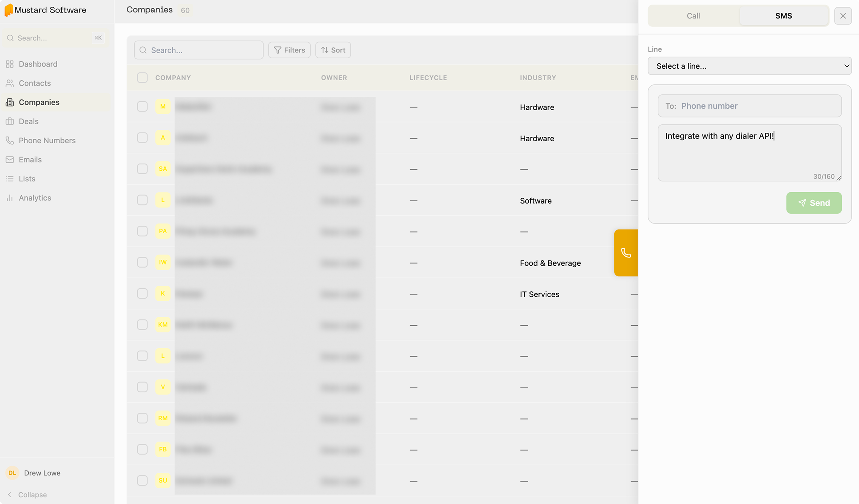
Task: Open the Phone Numbers sidebar item
Action: coord(47,141)
